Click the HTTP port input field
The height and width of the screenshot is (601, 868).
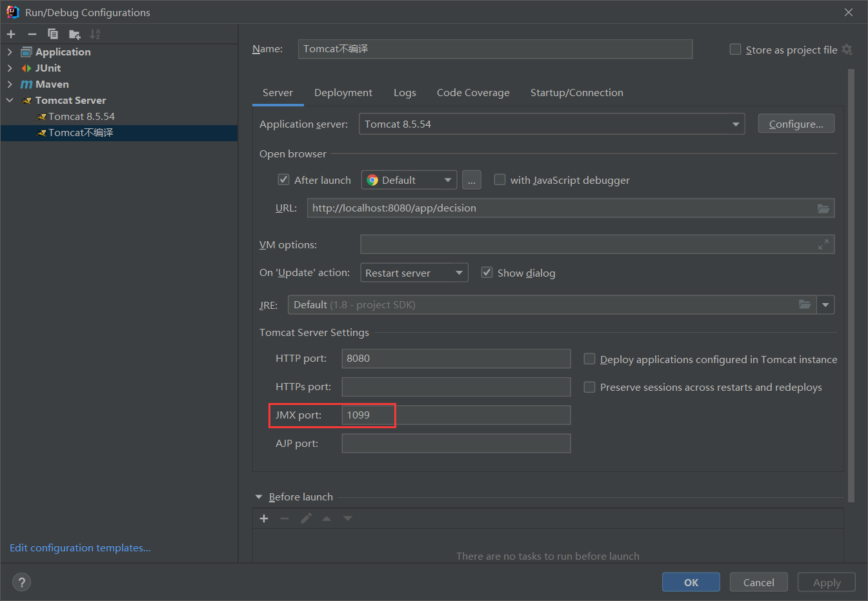456,359
